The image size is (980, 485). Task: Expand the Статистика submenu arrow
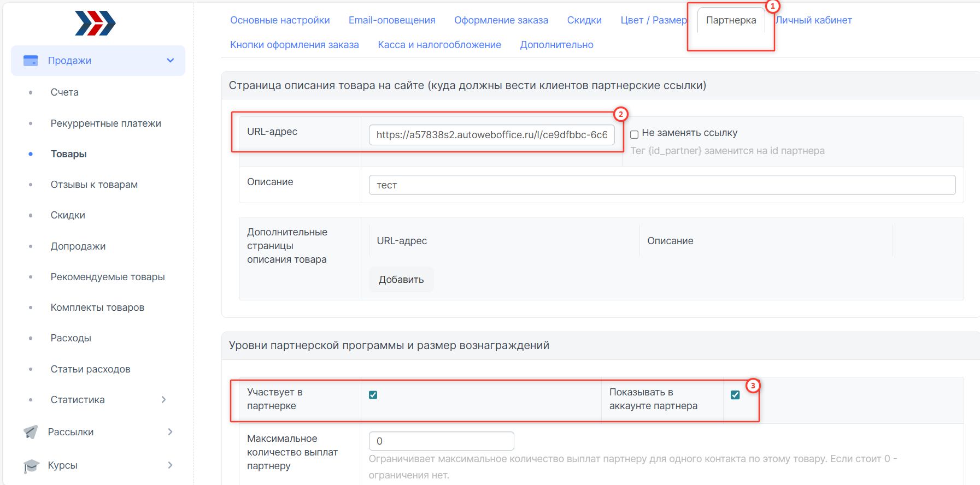163,400
